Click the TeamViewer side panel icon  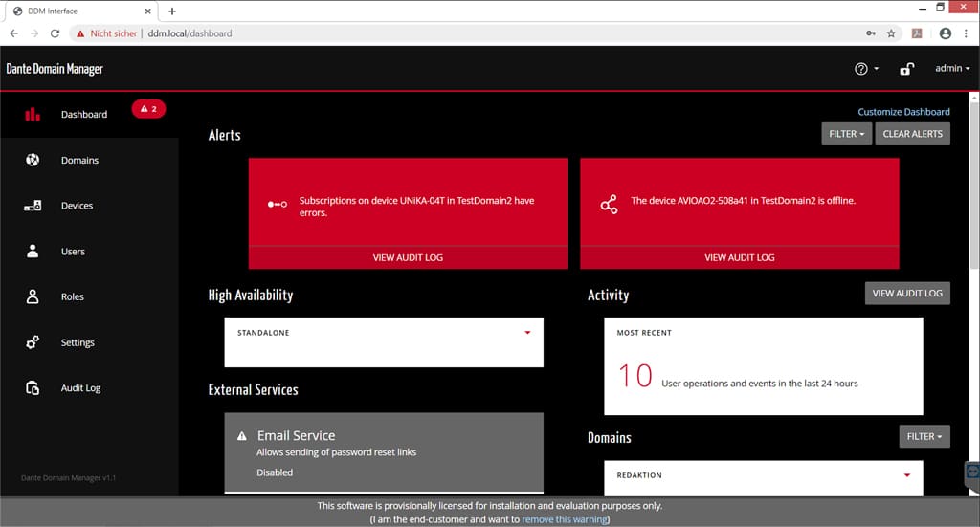(972, 472)
